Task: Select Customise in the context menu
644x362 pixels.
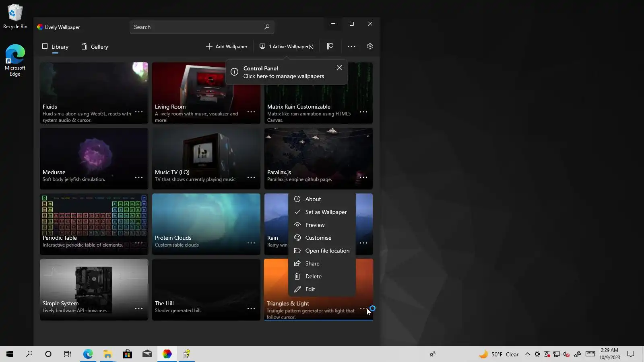Action: tap(322, 238)
